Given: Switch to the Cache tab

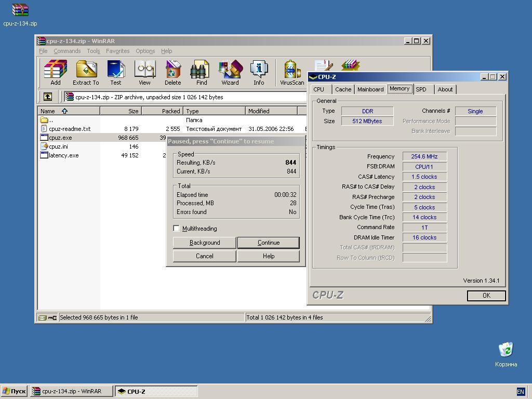Looking at the screenshot, I should pos(343,89).
